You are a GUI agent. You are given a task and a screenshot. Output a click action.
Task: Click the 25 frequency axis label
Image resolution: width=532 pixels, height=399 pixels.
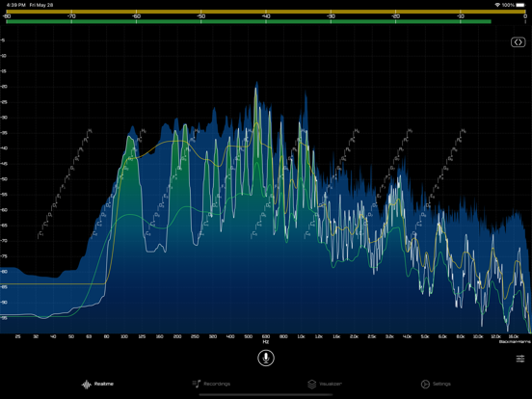[x=18, y=336]
